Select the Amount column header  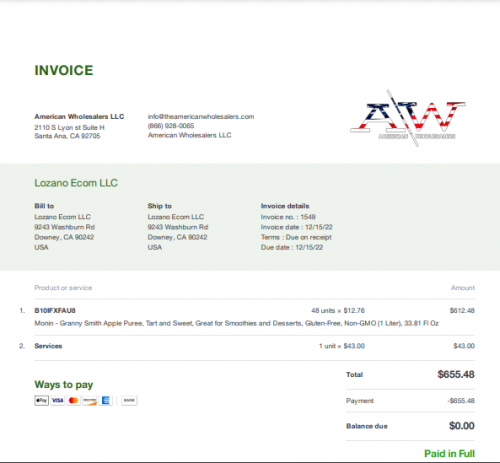click(x=463, y=288)
